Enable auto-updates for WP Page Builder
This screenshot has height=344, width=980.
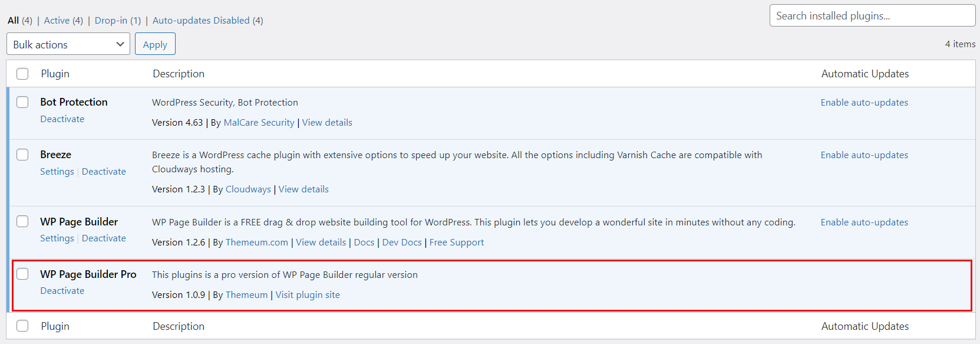pos(864,222)
